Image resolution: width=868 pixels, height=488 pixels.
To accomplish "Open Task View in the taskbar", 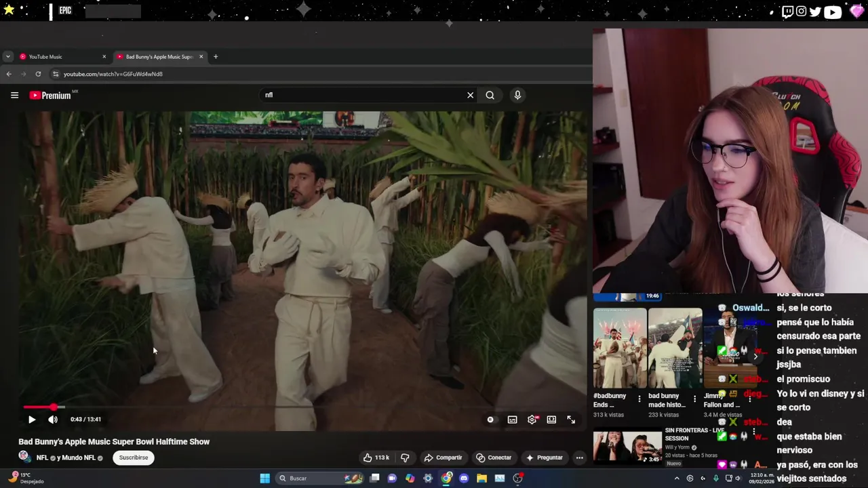I will (374, 479).
